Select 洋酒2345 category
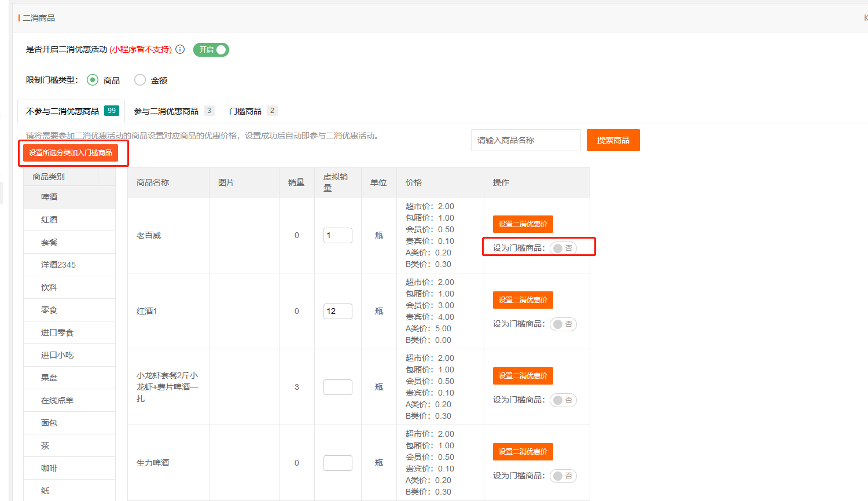This screenshot has width=868, height=501. coord(69,265)
